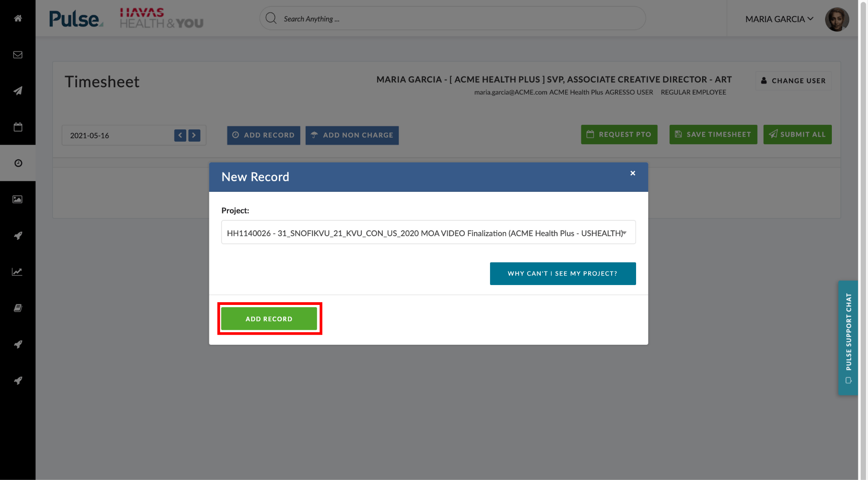Expand the MARIA GARCIA account chevron
The height and width of the screenshot is (480, 868).
811,19
